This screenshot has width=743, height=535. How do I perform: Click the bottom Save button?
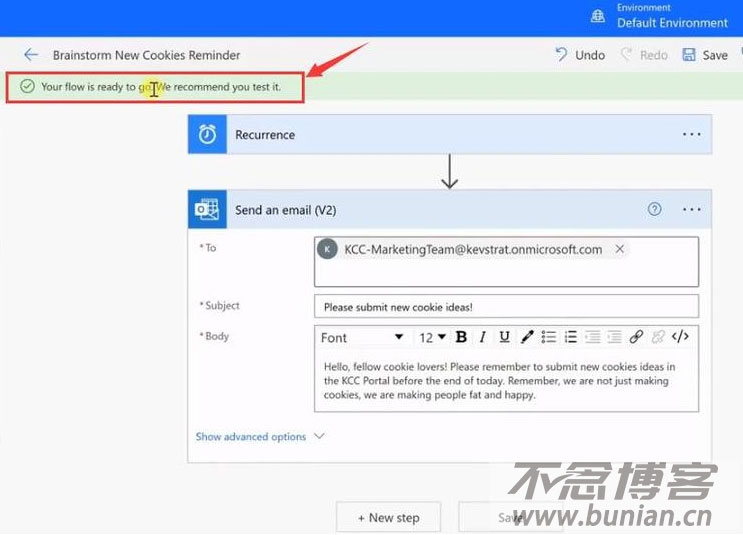pyautogui.click(x=510, y=517)
